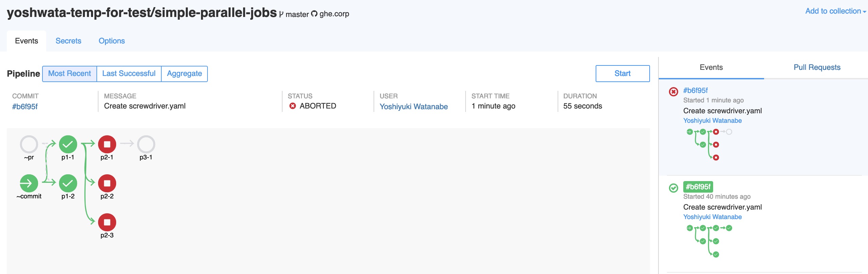Open the successful p1-1 job node
The image size is (868, 274).
68,144
